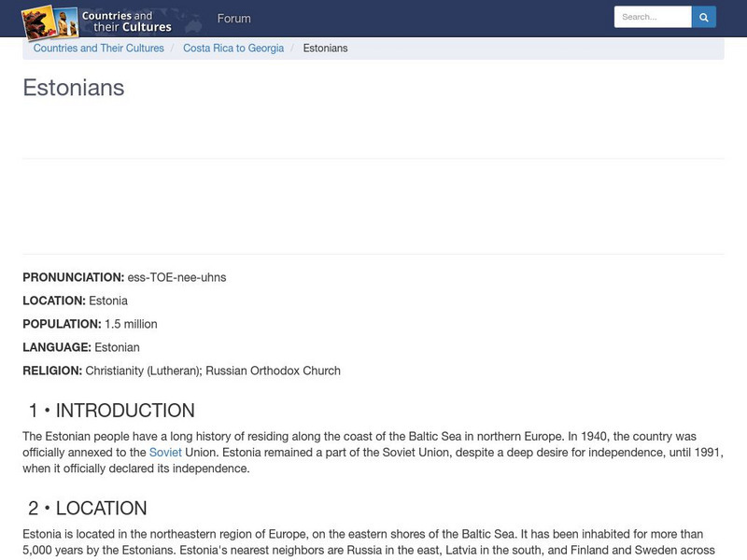The height and width of the screenshot is (560, 747).
Task: Click the 2 • LOCATION section heading
Action: (x=87, y=508)
